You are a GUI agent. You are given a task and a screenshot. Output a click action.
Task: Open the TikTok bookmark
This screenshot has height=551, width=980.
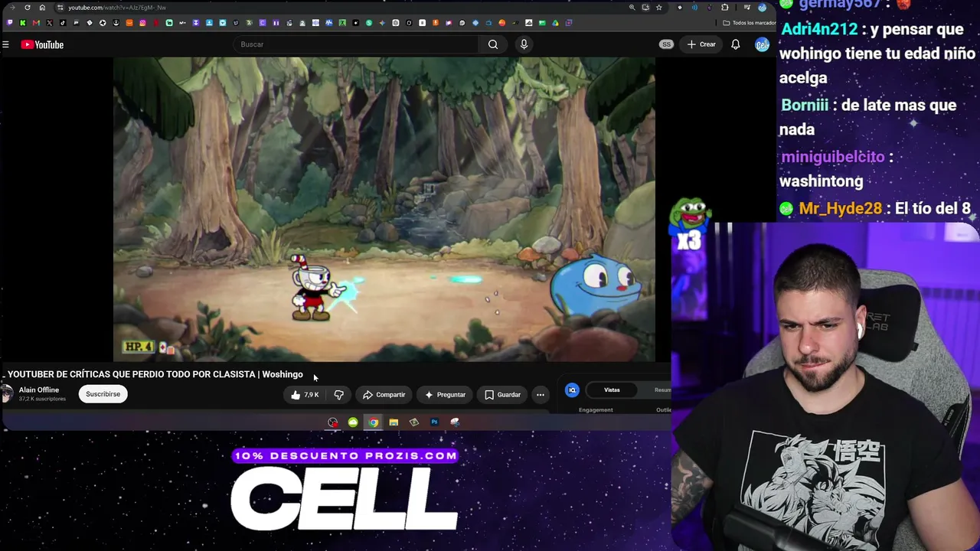point(63,23)
